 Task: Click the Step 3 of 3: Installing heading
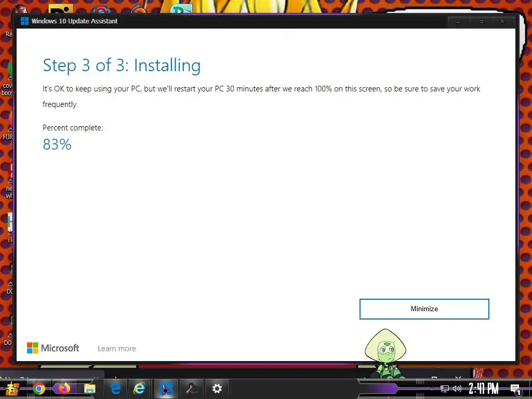tap(122, 65)
